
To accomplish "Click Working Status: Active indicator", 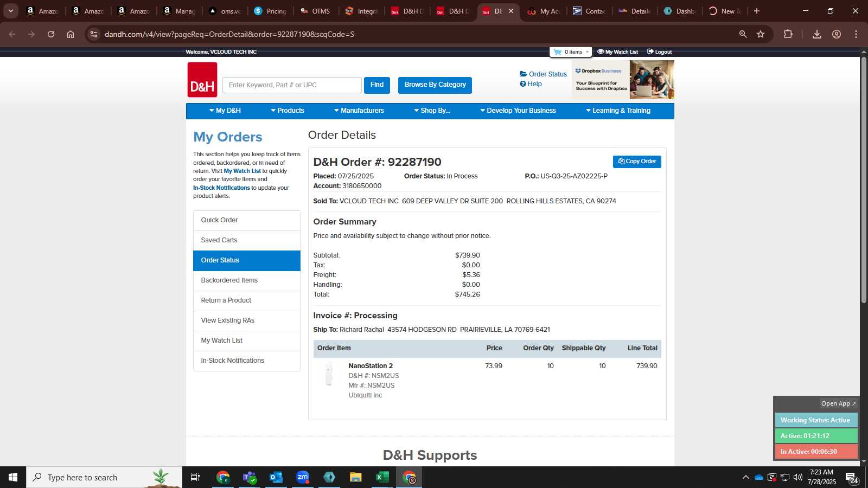I will point(816,420).
